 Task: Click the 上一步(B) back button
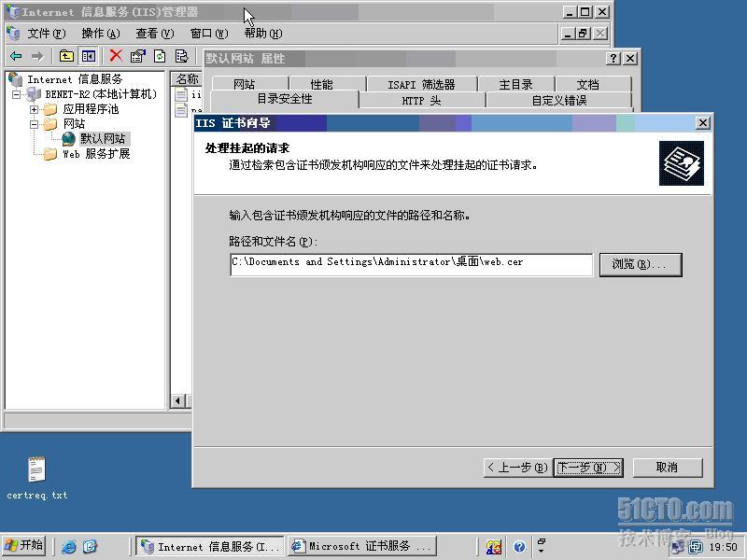click(518, 468)
